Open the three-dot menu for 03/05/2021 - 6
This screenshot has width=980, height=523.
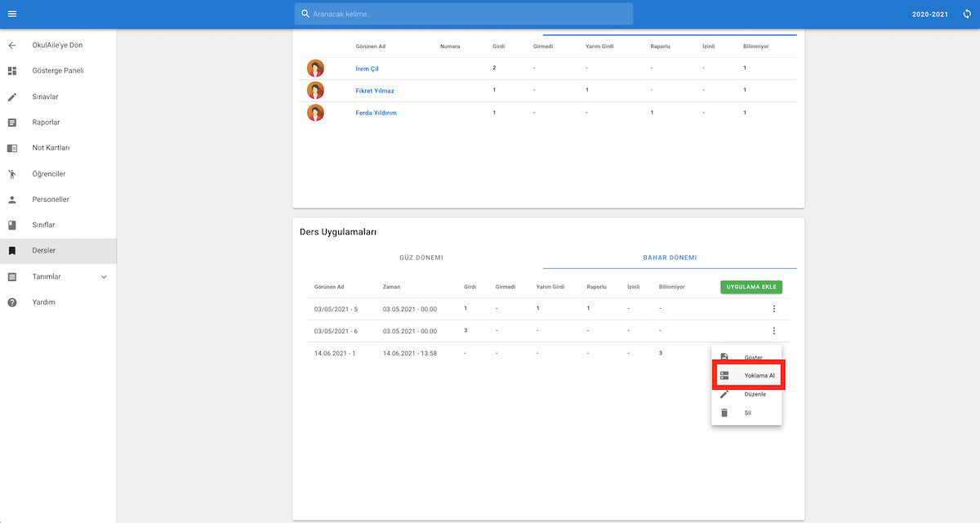coord(773,331)
